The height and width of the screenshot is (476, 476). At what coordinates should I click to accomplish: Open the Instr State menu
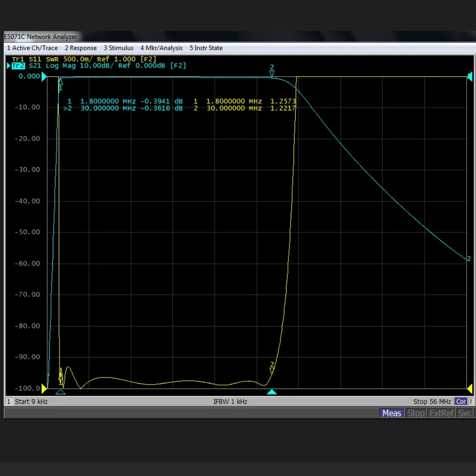[x=206, y=48]
